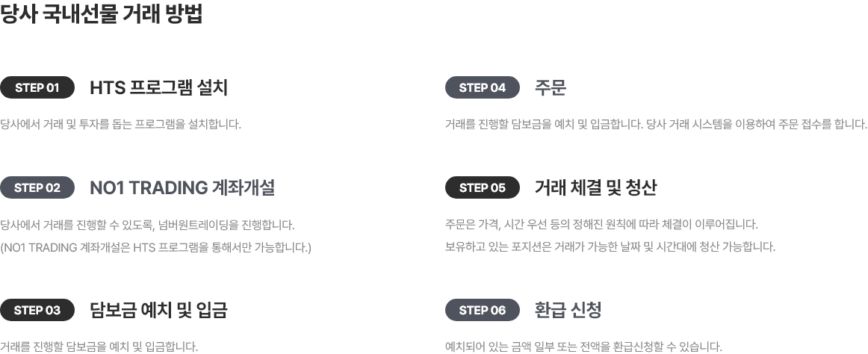Select the STEP 03 badge
868x354 pixels.
pyautogui.click(x=37, y=310)
